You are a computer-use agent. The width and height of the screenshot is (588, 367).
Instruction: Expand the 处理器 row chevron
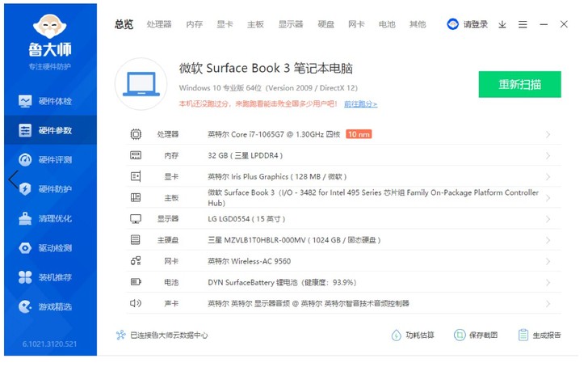pos(548,135)
